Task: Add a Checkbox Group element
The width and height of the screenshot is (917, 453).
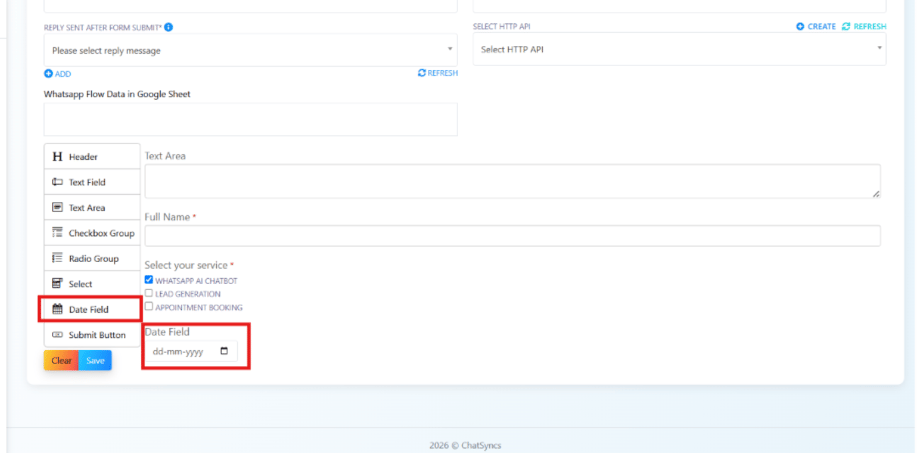Action: tap(92, 233)
